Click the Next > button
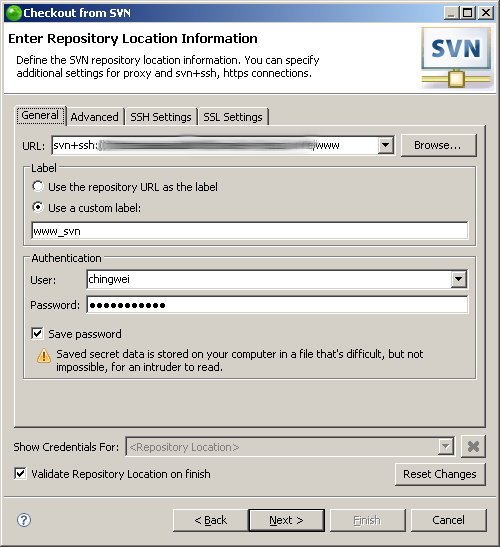The height and width of the screenshot is (547, 500). click(x=286, y=520)
